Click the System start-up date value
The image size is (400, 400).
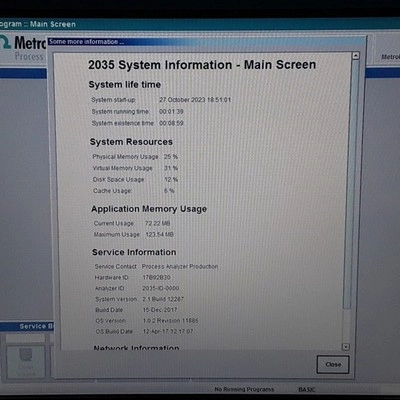point(195,100)
